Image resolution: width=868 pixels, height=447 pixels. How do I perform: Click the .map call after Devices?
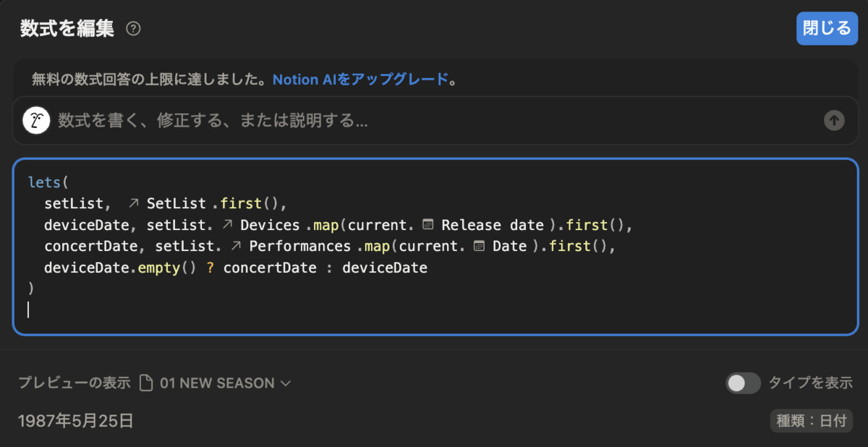(323, 226)
